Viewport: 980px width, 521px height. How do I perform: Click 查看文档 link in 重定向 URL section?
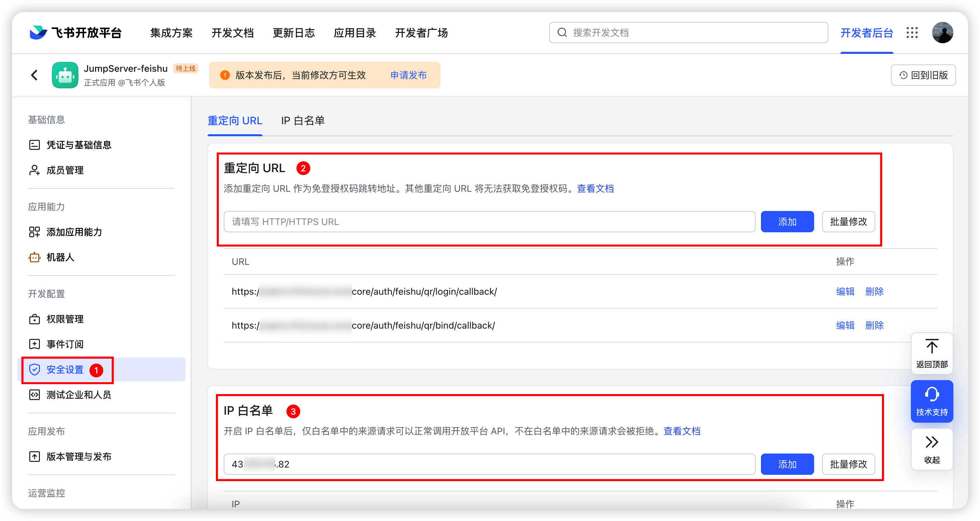pyautogui.click(x=595, y=189)
